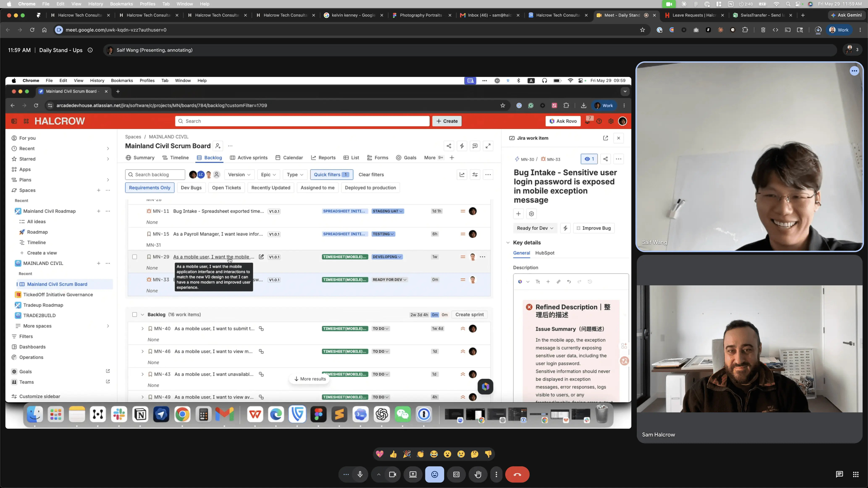Enter full screen with the board expand icon
Viewport: 868px width, 488px height.
click(x=488, y=146)
